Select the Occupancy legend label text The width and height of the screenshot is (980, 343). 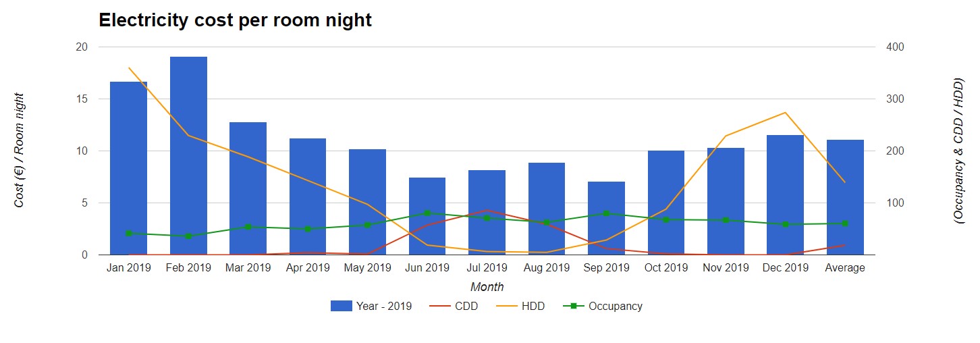(x=615, y=306)
